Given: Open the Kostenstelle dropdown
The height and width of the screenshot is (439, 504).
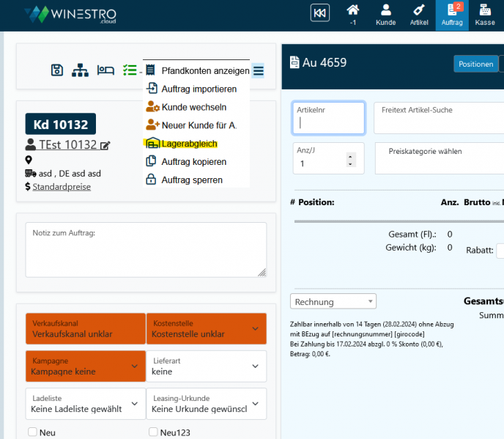Looking at the screenshot, I should click(206, 328).
